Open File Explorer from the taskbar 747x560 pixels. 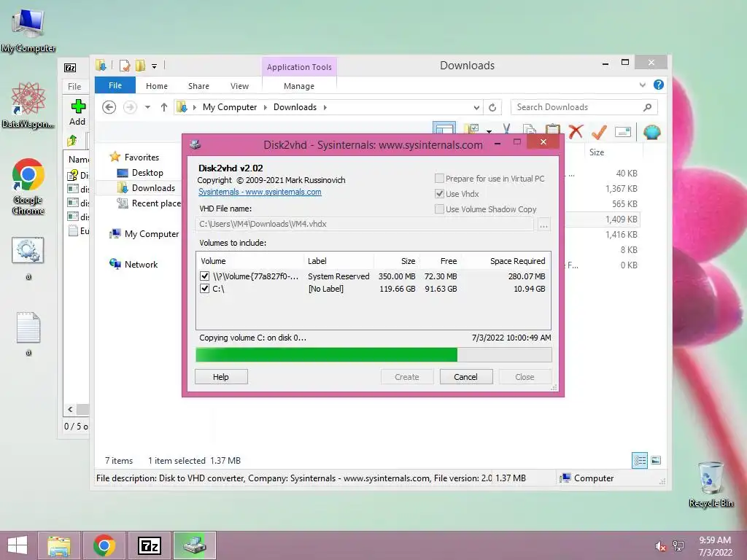click(x=59, y=545)
